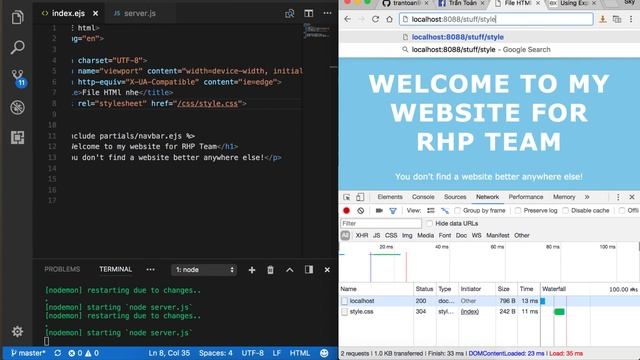Check the style.css row checkbox
640x360 pixels.
pyautogui.click(x=345, y=312)
